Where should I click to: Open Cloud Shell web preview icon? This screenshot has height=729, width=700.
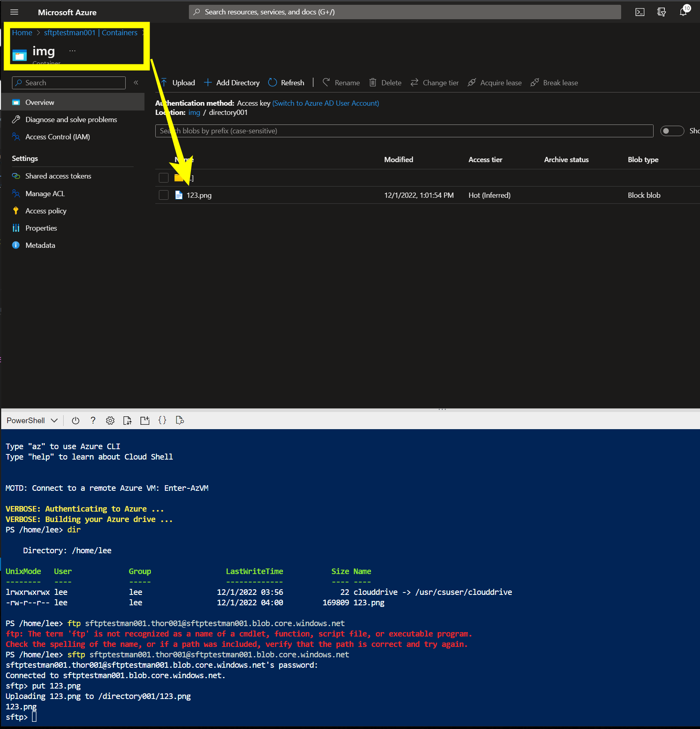pos(180,420)
